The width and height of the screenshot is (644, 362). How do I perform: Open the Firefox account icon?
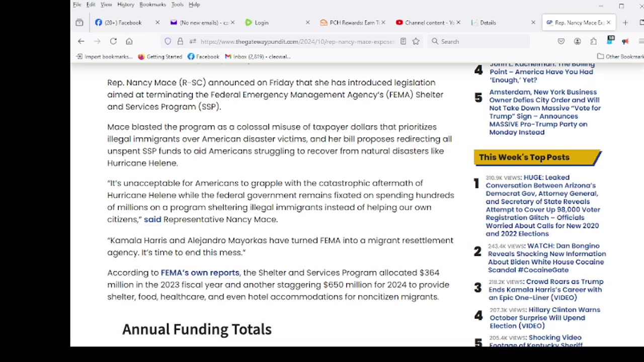578,41
